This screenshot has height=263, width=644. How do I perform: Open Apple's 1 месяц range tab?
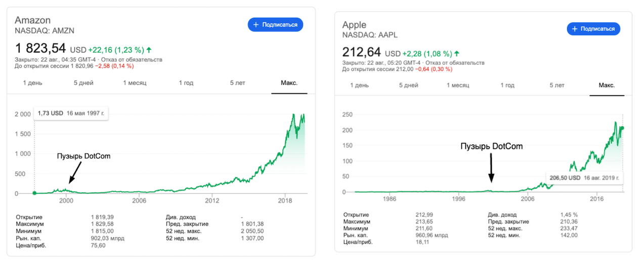tap(458, 85)
